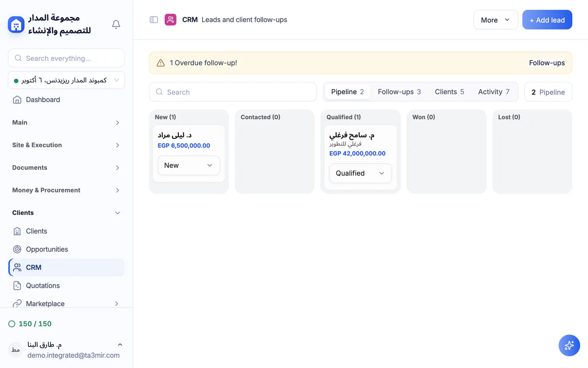Open the AI assistant sparkle button
Image resolution: width=588 pixels, height=368 pixels.
[x=569, y=345]
